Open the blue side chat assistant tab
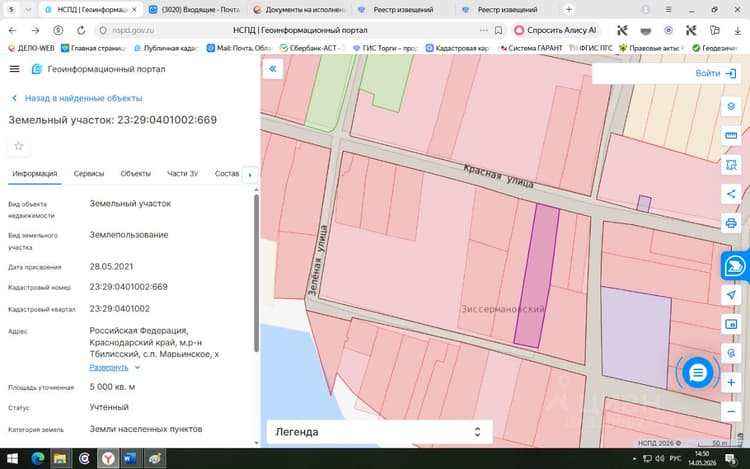 point(735,266)
